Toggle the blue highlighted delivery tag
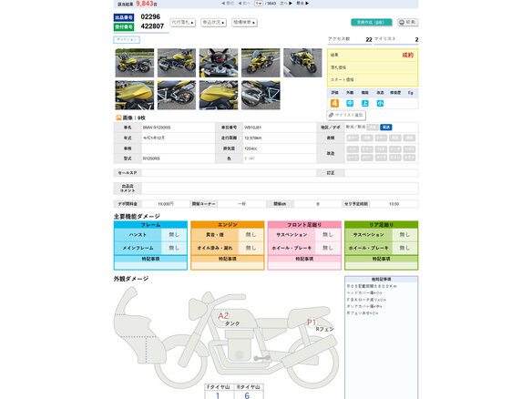 pos(386,128)
